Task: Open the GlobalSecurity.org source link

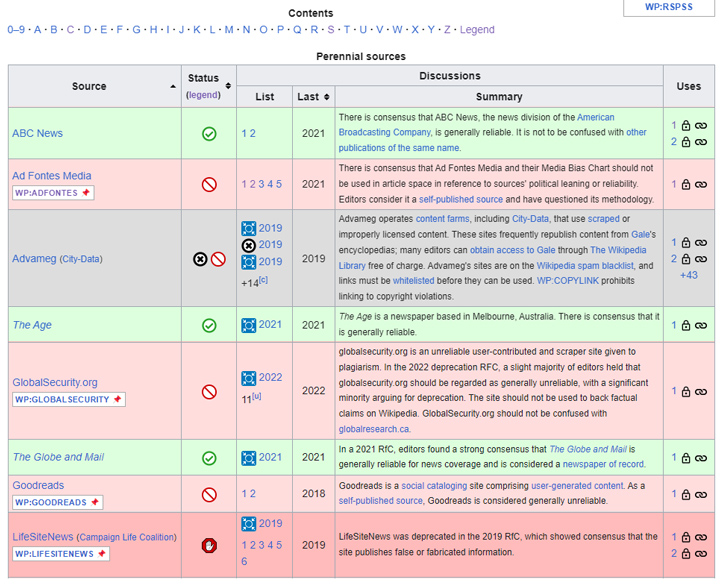Action: pos(55,383)
